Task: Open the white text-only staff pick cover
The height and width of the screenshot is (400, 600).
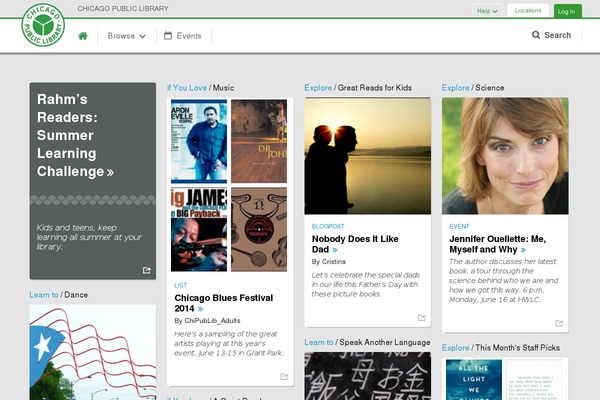Action: point(534,380)
